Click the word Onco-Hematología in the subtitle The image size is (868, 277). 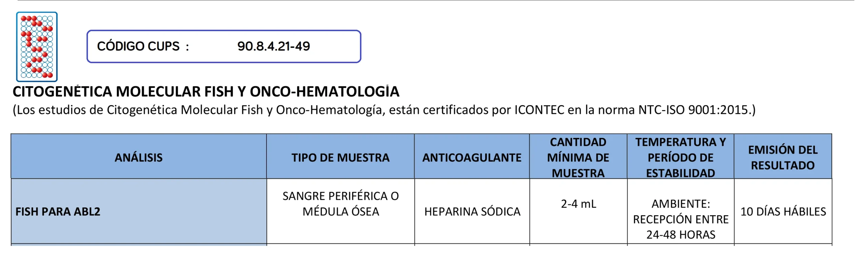[329, 110]
